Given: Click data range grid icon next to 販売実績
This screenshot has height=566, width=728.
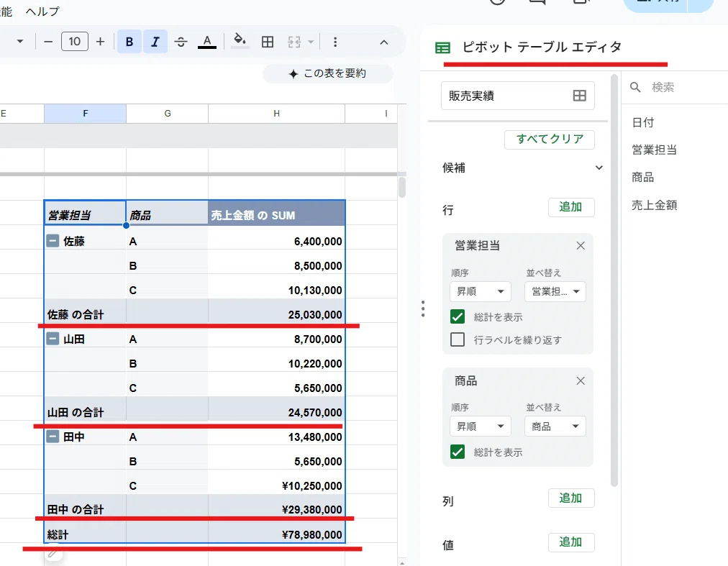Looking at the screenshot, I should [579, 96].
